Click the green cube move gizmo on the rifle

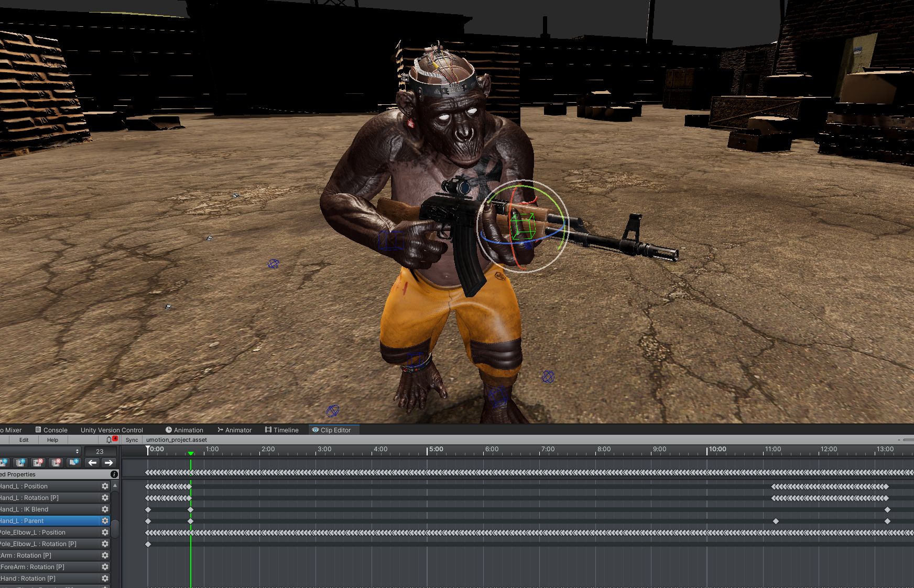523,226
